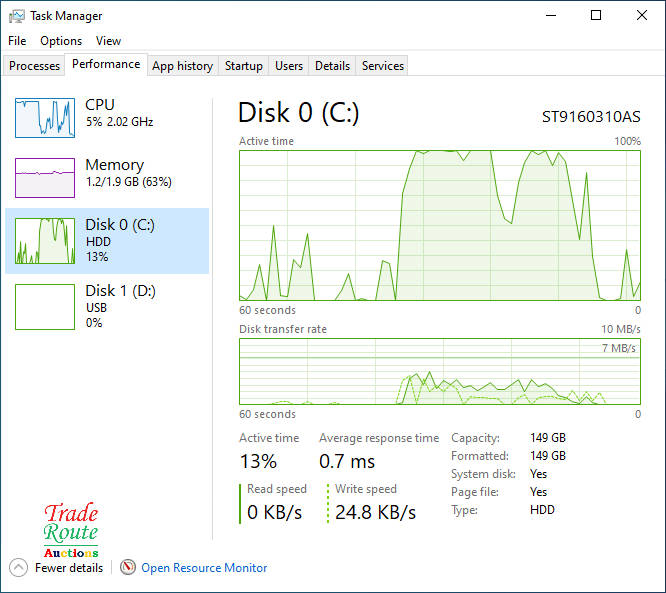
Task: Go to the Startup tab
Action: (244, 66)
